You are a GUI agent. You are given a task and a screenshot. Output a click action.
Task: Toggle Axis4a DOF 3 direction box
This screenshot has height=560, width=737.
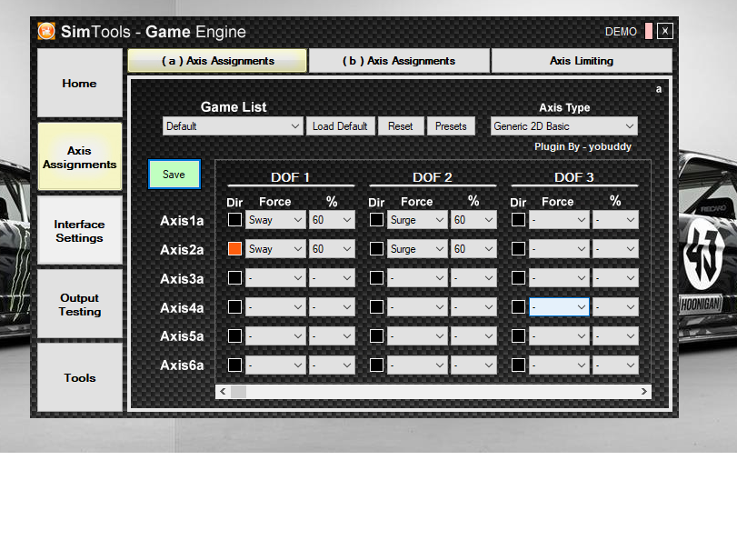point(518,307)
